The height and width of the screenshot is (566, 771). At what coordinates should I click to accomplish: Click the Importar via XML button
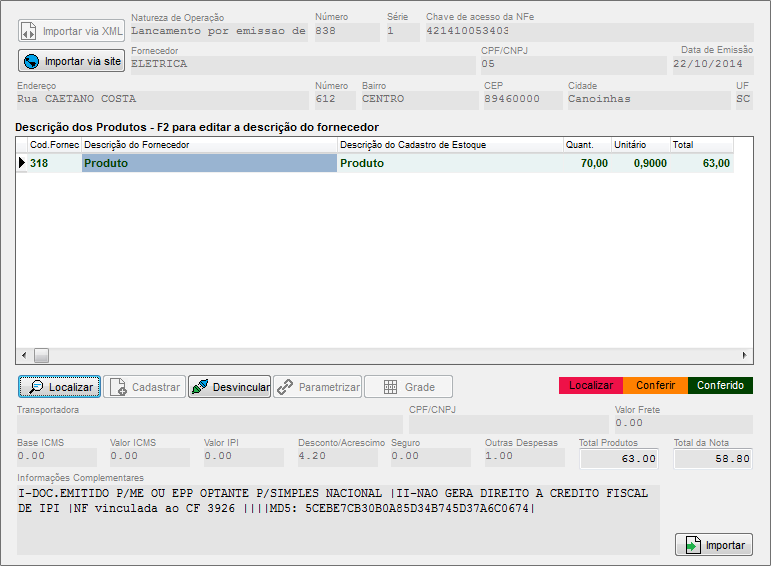71,31
